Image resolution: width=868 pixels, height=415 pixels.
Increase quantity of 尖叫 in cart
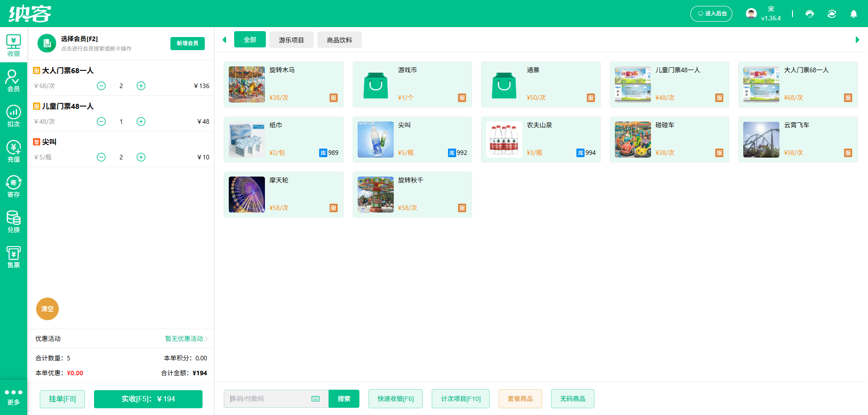pos(141,157)
